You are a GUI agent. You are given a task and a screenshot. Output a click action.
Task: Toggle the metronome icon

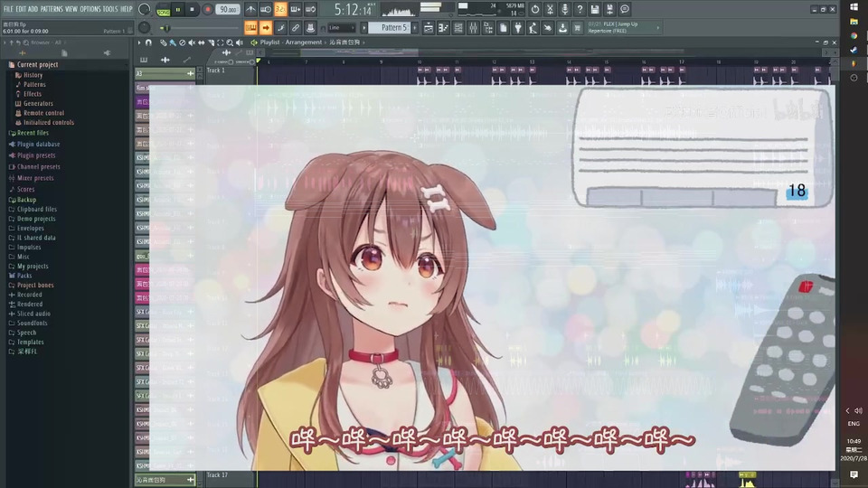250,9
